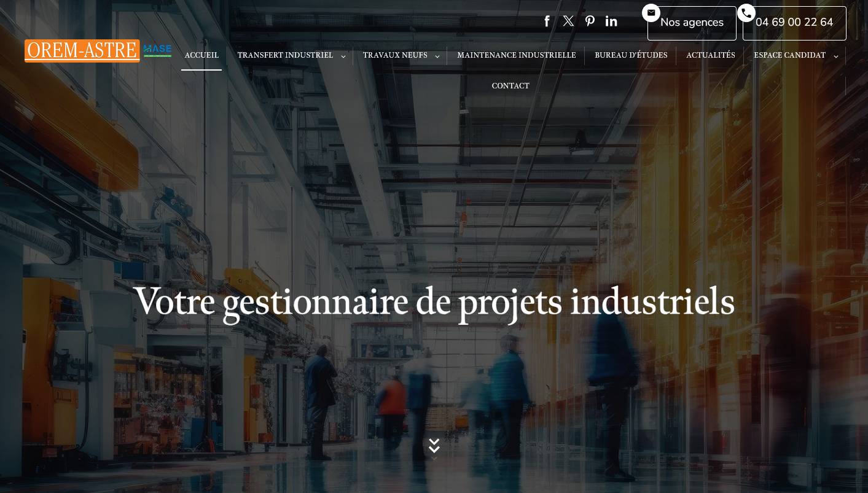Click the envelope mail icon
This screenshot has height=493, width=868.
651,13
